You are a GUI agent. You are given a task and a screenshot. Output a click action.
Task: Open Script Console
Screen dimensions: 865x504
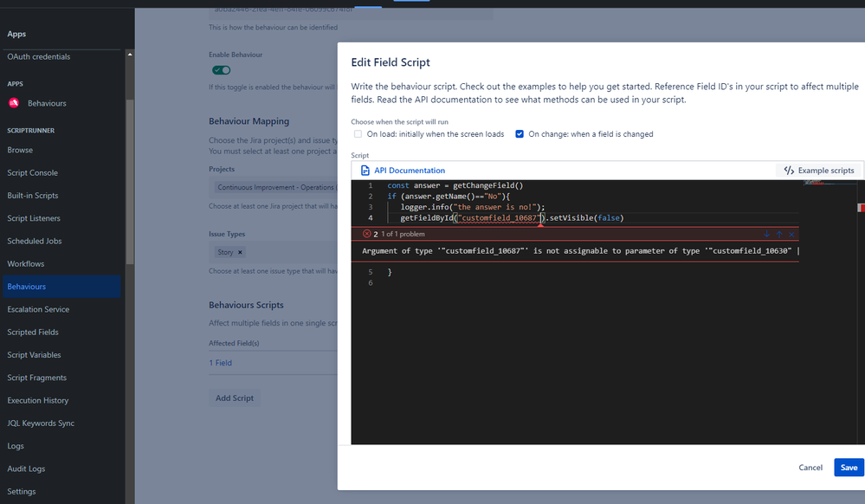[x=33, y=173]
